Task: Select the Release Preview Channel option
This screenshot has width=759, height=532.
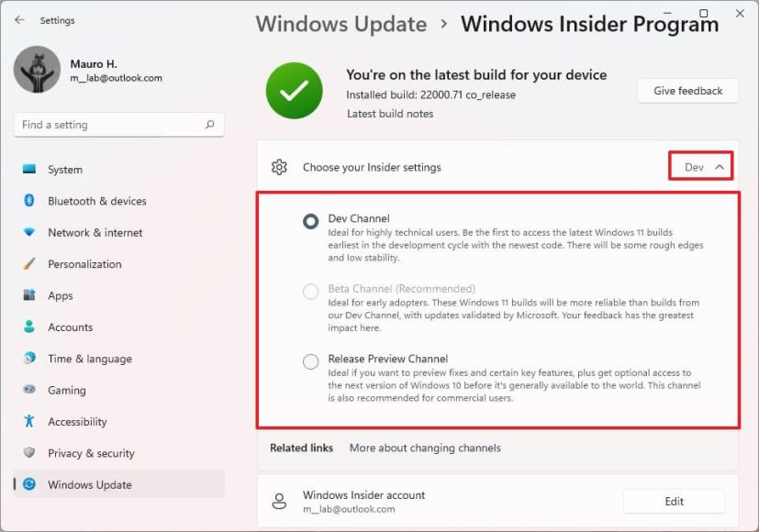Action: tap(309, 361)
